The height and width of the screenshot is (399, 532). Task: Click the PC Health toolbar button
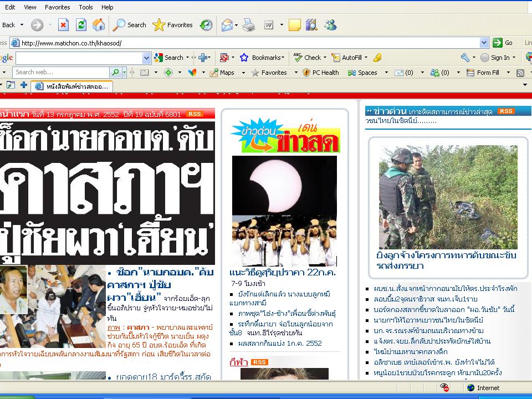pyautogui.click(x=321, y=73)
